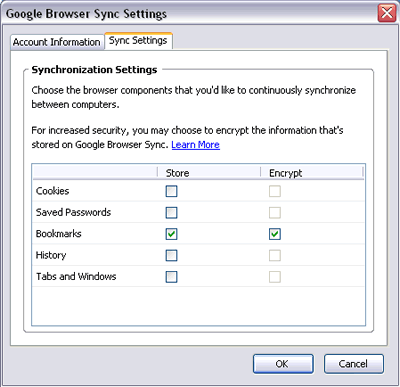This screenshot has width=400, height=387.
Task: Enable Store checkbox for History
Action: pyautogui.click(x=171, y=256)
